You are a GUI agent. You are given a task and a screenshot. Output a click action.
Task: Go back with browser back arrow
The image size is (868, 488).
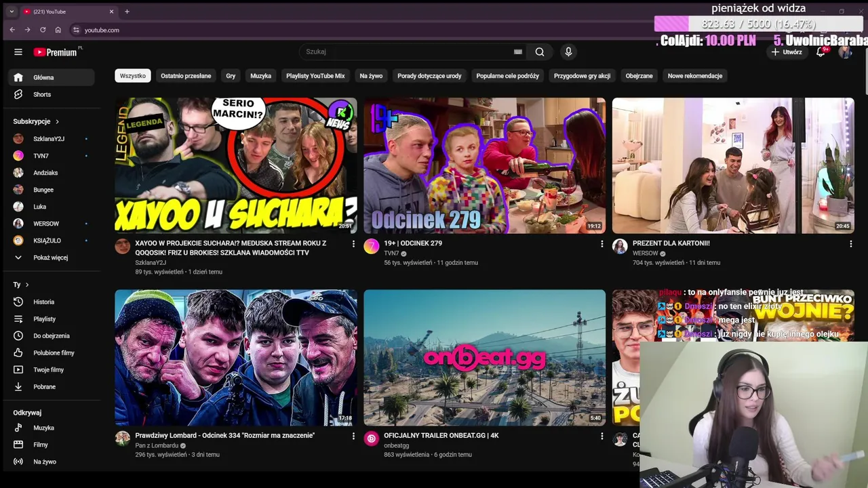click(12, 30)
